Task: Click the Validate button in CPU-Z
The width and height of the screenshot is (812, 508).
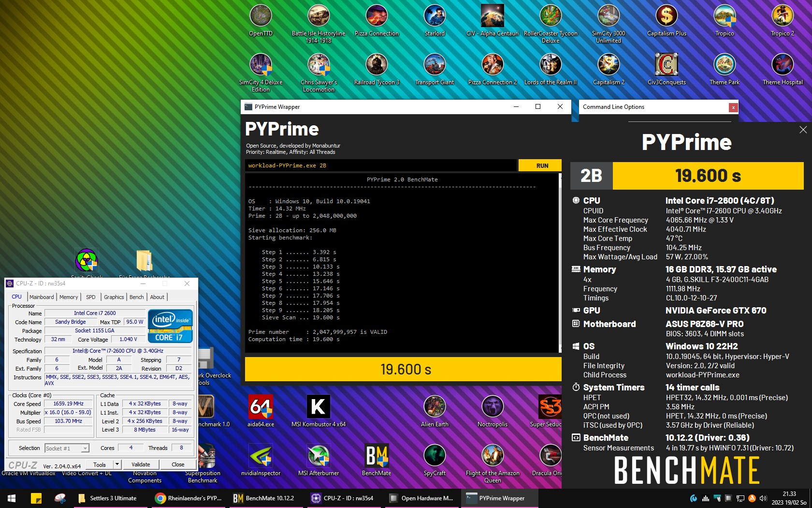Action: (x=141, y=464)
